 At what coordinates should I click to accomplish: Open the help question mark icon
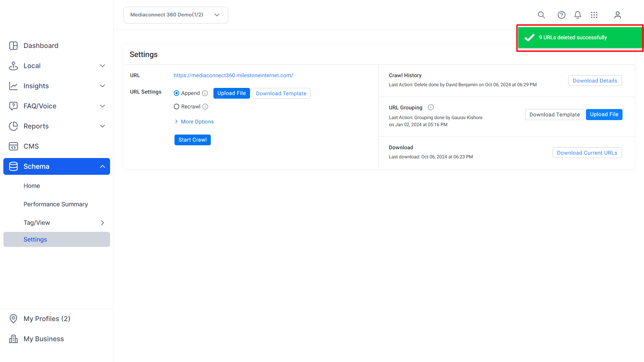[561, 15]
